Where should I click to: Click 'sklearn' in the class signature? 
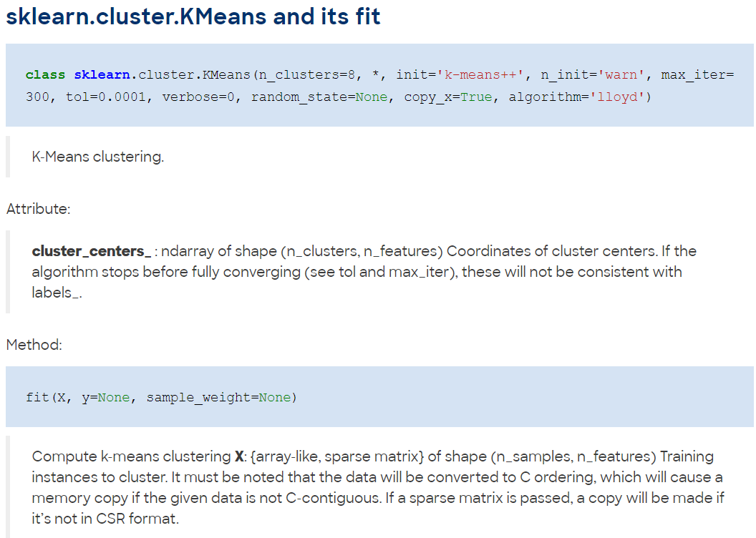coord(102,75)
